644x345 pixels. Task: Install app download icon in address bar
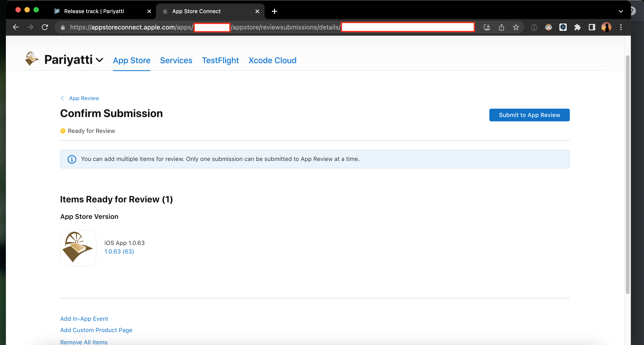[487, 27]
